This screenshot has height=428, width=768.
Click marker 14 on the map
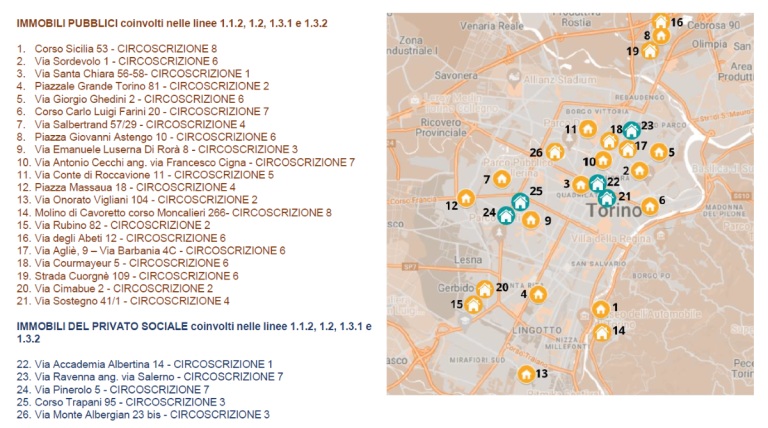[x=601, y=332]
